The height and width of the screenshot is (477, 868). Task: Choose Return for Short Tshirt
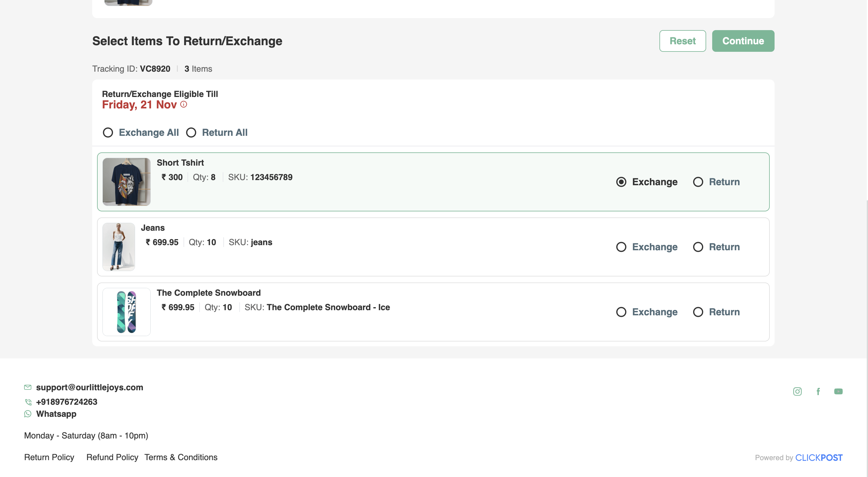click(x=698, y=182)
